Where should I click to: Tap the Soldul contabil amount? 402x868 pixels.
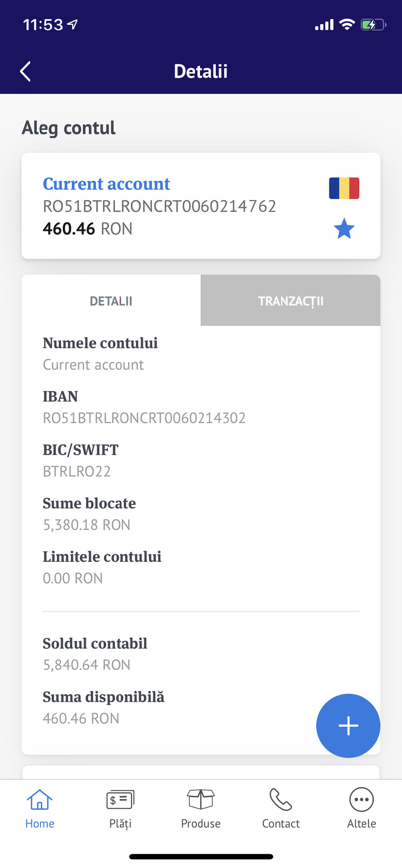[86, 665]
